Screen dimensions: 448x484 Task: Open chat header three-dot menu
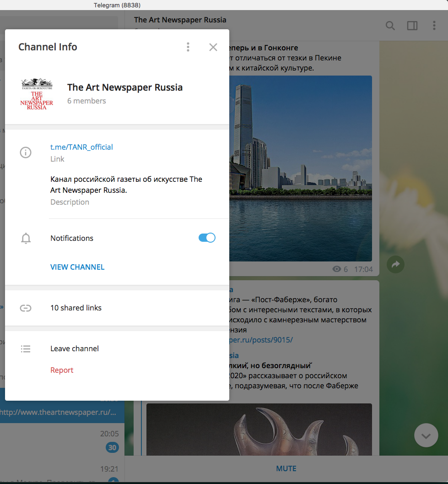click(434, 26)
